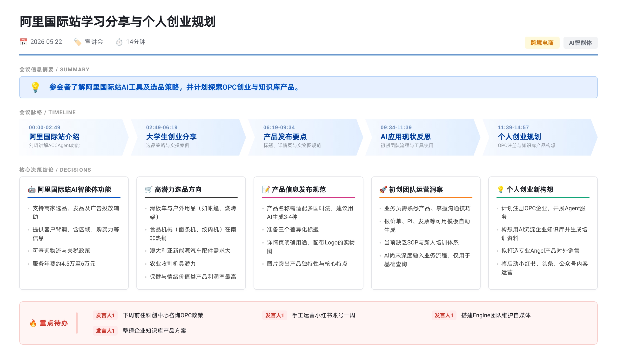
Task: Click the 个人创业新构想 card heading
Action: (530, 190)
